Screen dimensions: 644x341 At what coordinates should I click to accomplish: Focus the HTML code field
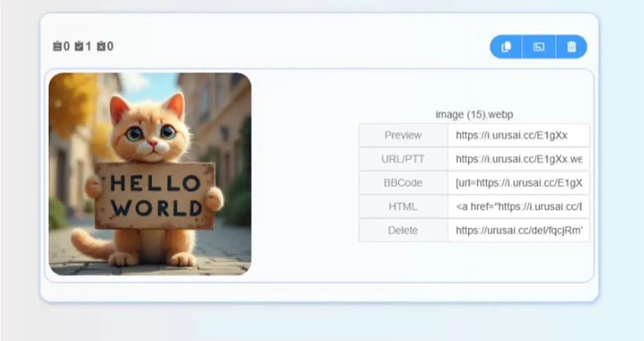tap(519, 207)
